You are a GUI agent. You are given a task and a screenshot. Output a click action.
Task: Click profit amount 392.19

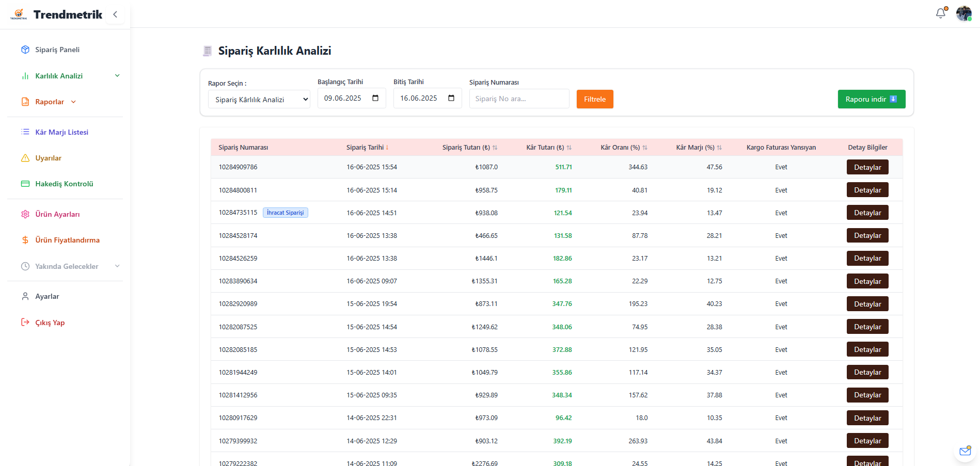point(562,441)
